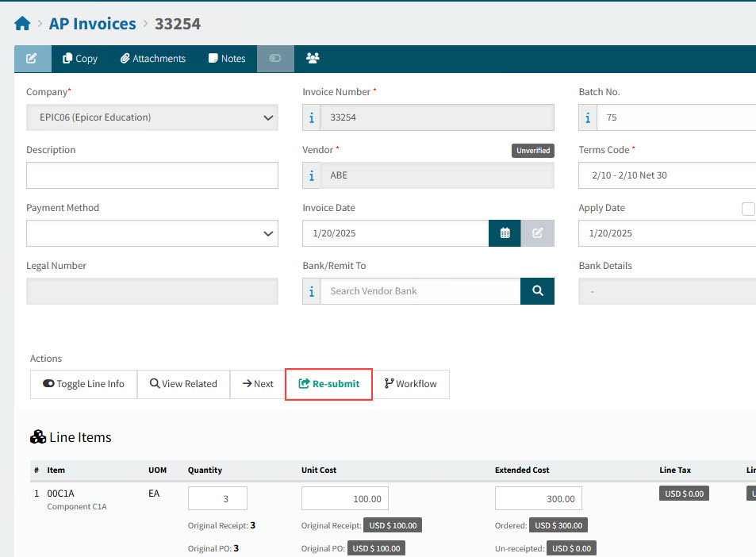Click the info icon beside Invoice Number
The image size is (756, 557).
click(311, 117)
